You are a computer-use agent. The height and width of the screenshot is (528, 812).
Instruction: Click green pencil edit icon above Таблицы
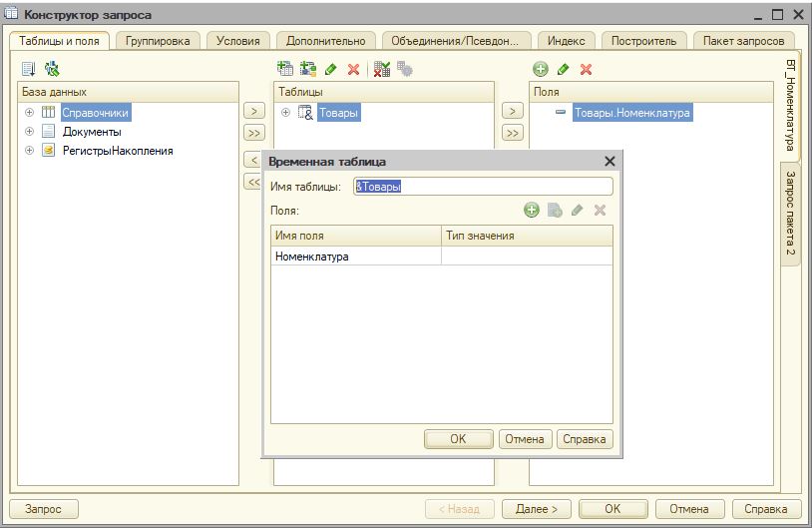coord(331,69)
